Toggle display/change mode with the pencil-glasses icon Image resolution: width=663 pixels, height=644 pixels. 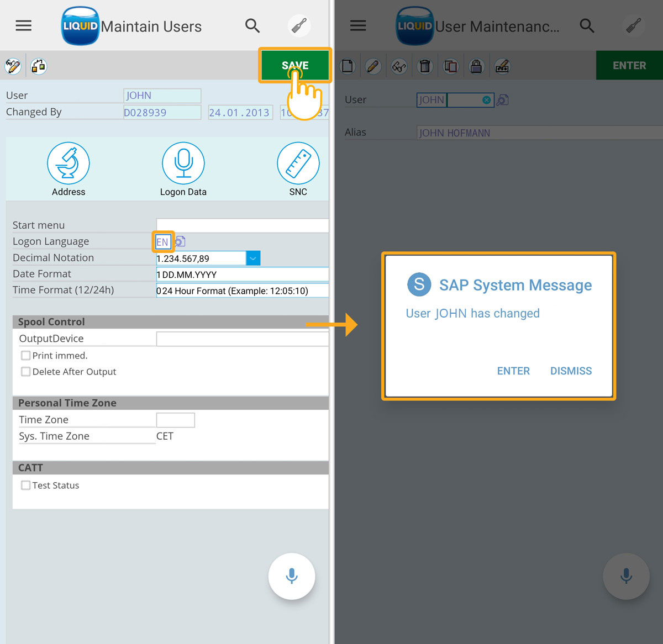click(x=13, y=66)
